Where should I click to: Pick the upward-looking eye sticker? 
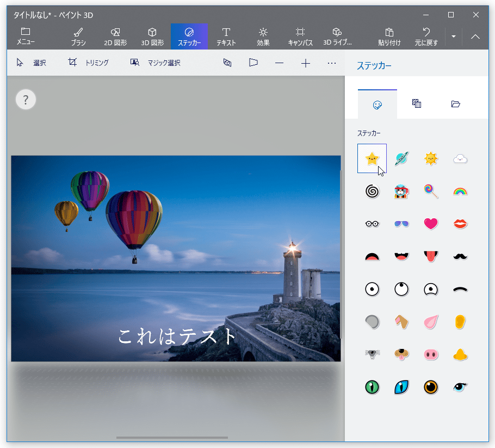pyautogui.click(x=401, y=289)
